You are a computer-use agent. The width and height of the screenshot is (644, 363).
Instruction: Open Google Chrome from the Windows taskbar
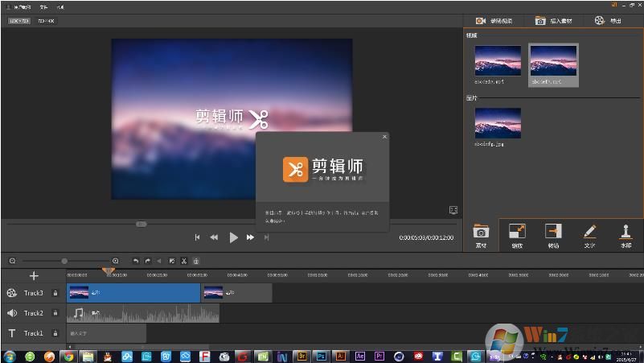[68, 356]
